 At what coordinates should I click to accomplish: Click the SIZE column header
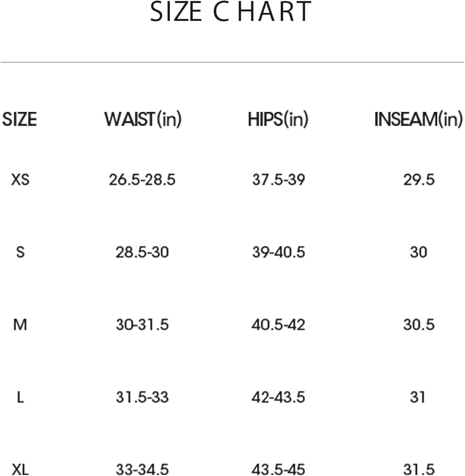click(x=20, y=119)
